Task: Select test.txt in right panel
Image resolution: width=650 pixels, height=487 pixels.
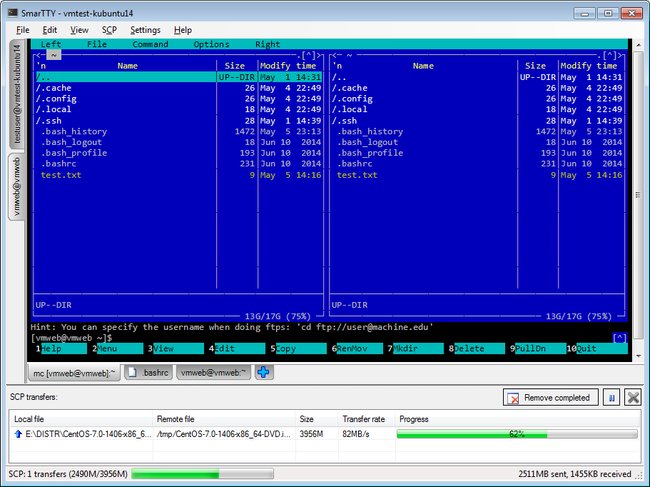Action: point(477,175)
